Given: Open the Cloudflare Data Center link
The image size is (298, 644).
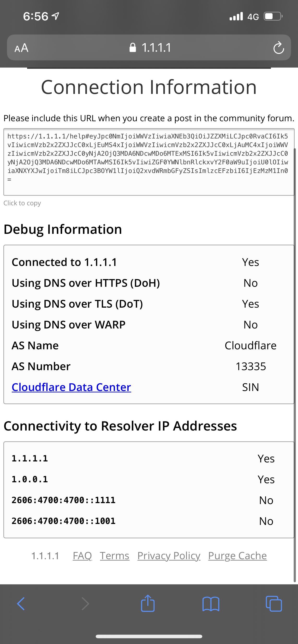Looking at the screenshot, I should point(71,387).
